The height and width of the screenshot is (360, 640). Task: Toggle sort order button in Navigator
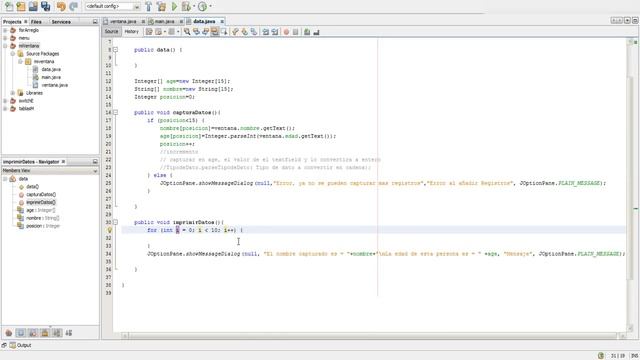click(x=69, y=333)
